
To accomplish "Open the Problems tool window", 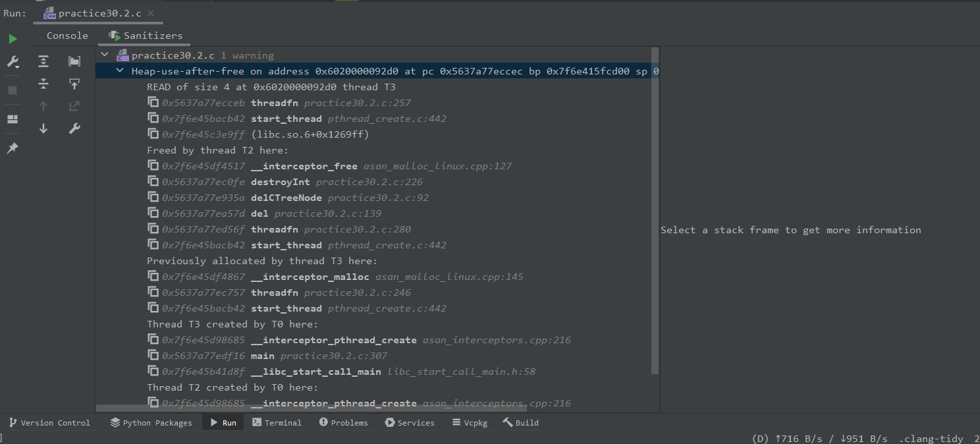I will pyautogui.click(x=343, y=422).
